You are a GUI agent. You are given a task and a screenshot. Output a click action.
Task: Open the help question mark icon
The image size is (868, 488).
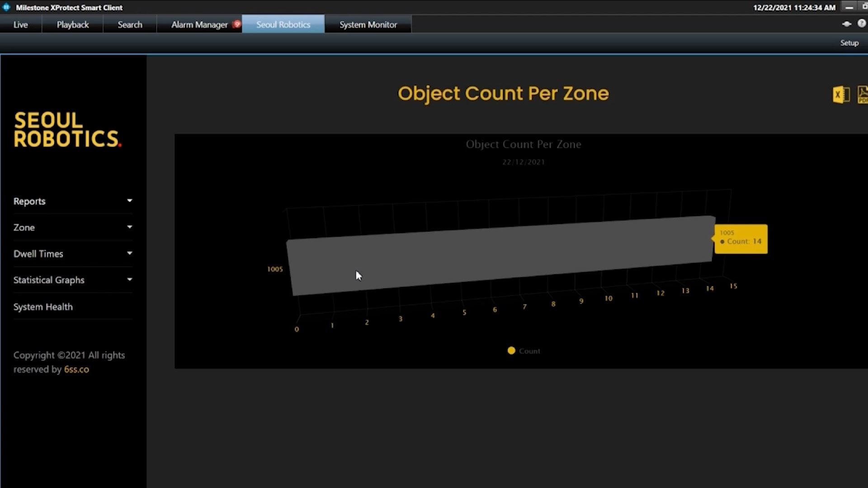862,24
